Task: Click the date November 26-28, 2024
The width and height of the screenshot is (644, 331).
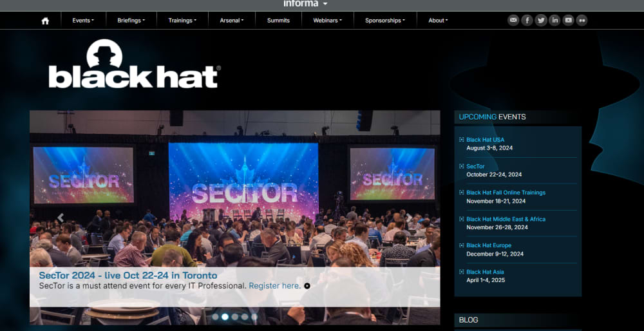Action: coord(497,227)
